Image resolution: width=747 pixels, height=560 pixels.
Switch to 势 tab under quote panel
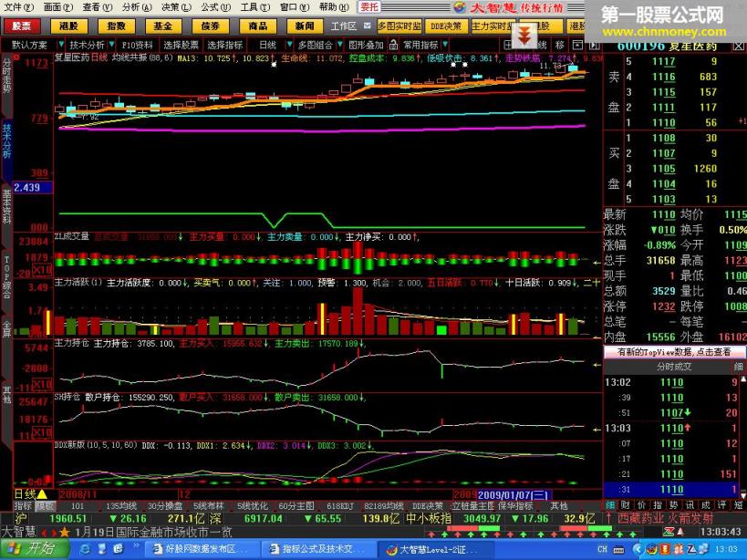pyautogui.click(x=673, y=505)
